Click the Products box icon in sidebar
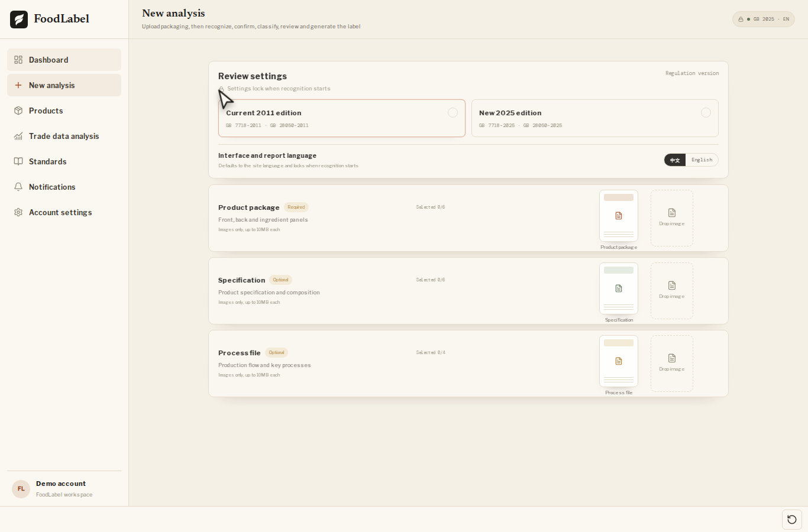 [x=18, y=111]
